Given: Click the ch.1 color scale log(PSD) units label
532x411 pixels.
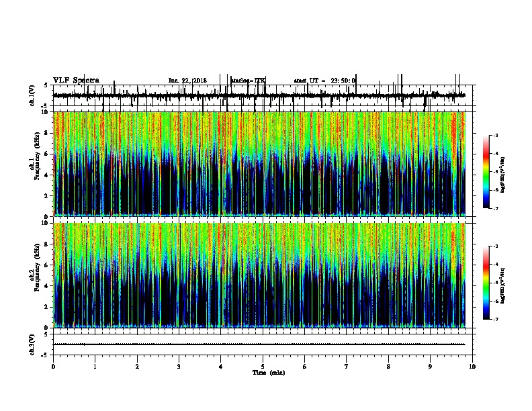Looking at the screenshot, I should point(503,175).
